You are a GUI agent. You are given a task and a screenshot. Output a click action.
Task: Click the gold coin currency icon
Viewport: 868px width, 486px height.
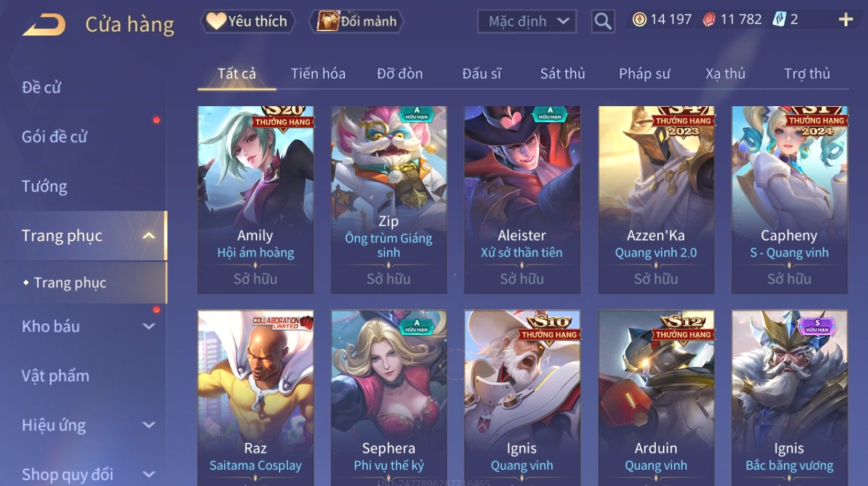click(639, 20)
